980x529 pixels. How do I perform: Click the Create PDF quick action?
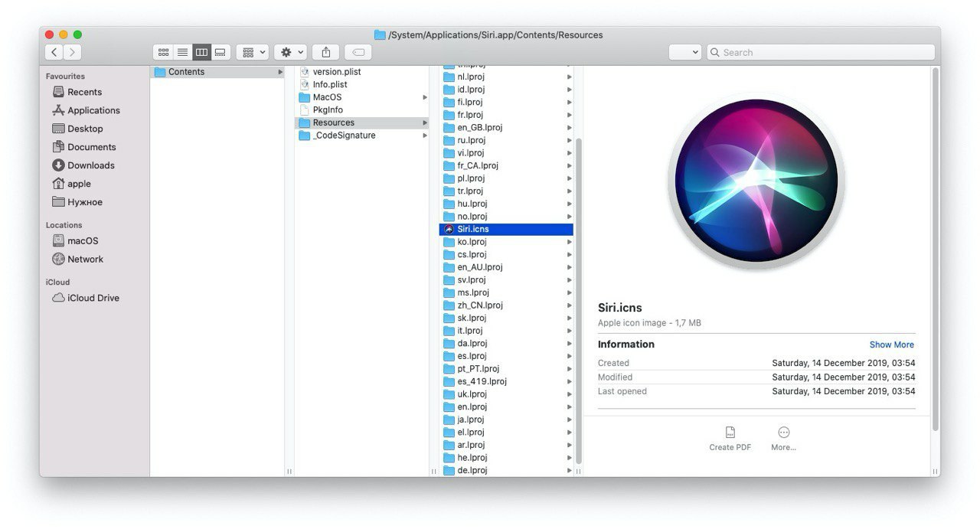(730, 439)
